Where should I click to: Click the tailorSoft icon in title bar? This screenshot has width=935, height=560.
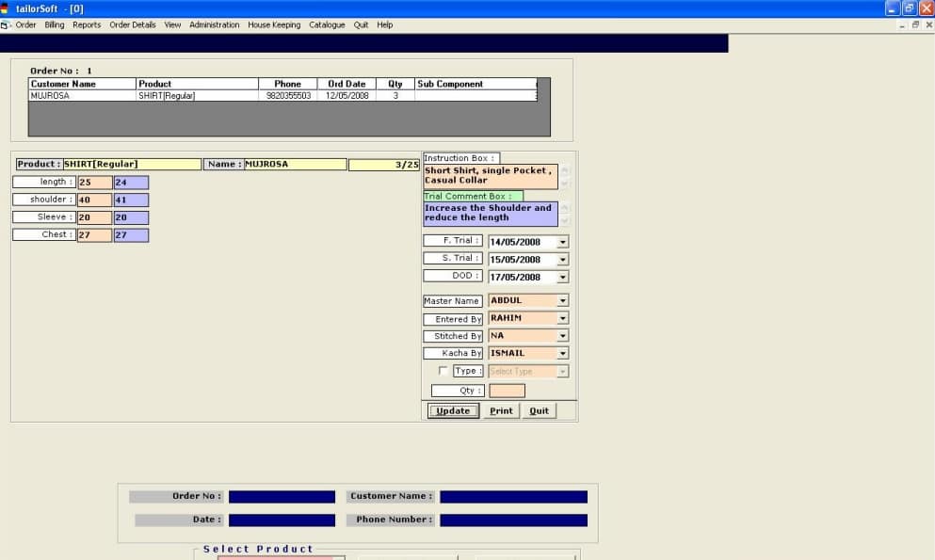coord(7,8)
